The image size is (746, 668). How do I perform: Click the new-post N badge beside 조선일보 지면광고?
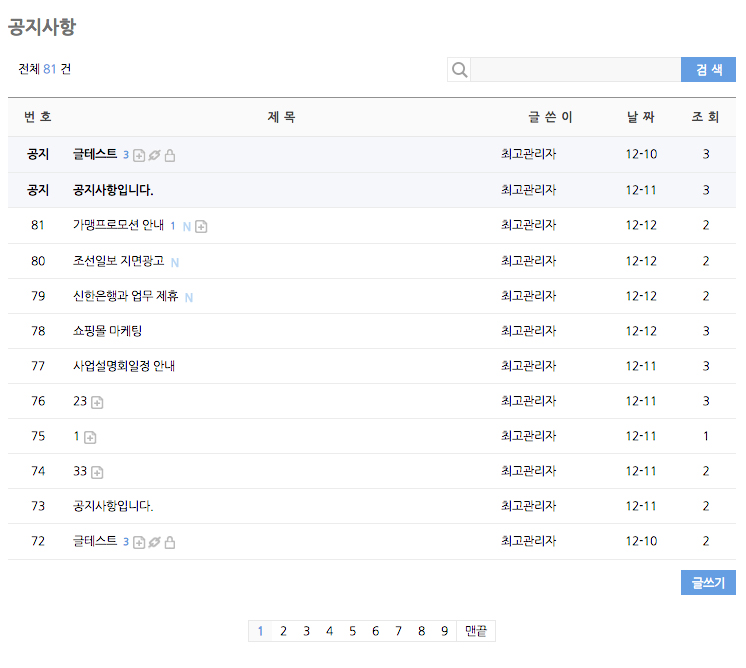tap(175, 262)
